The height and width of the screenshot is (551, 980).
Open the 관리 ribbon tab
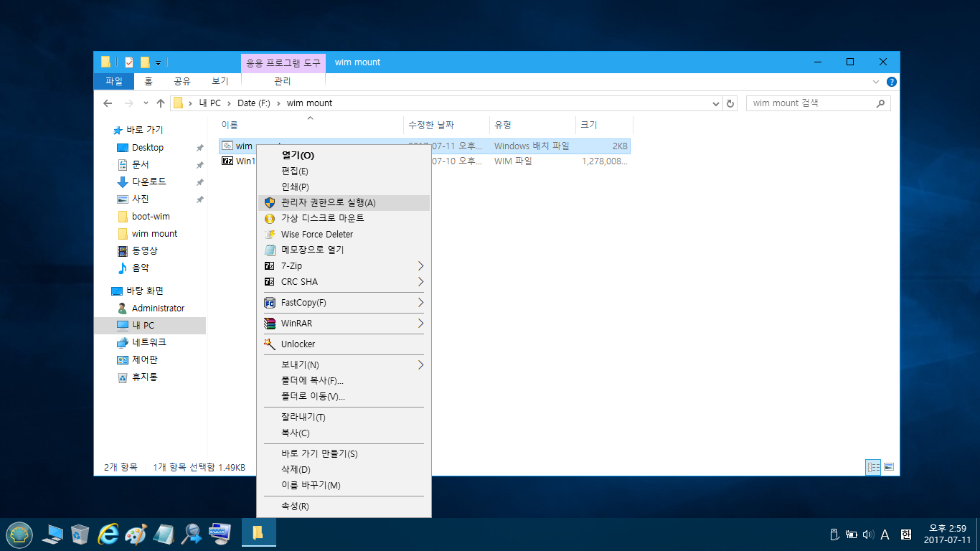point(283,81)
